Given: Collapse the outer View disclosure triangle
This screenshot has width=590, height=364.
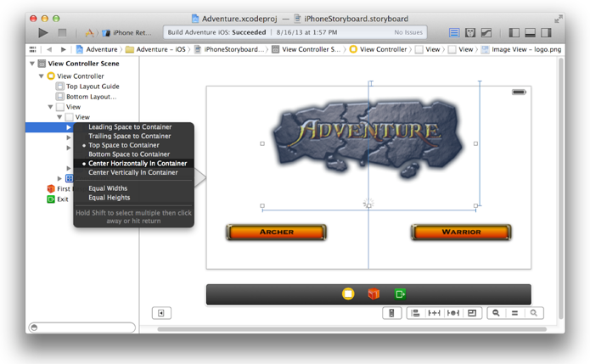Looking at the screenshot, I should point(50,107).
